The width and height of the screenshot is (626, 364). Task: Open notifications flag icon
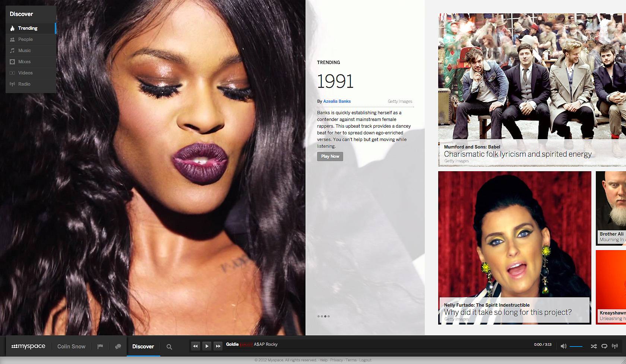(x=100, y=347)
